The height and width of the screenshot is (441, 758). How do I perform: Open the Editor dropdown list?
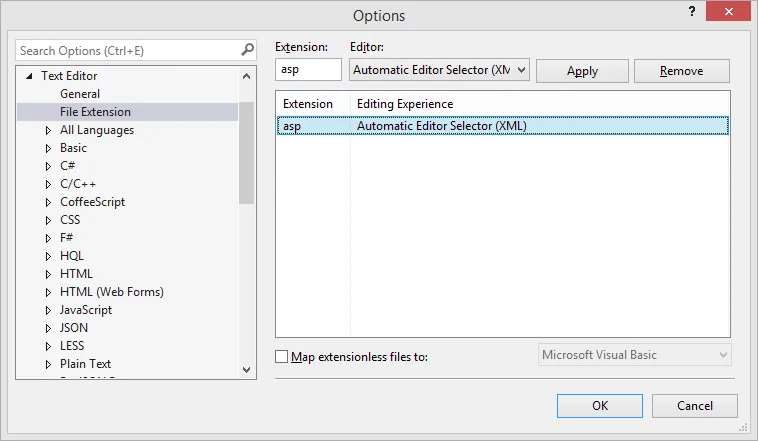[x=520, y=70]
